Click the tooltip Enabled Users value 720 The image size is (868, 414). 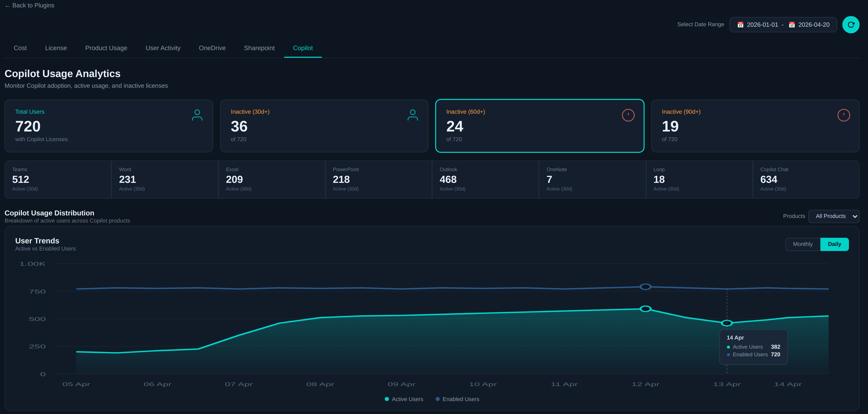click(x=775, y=354)
